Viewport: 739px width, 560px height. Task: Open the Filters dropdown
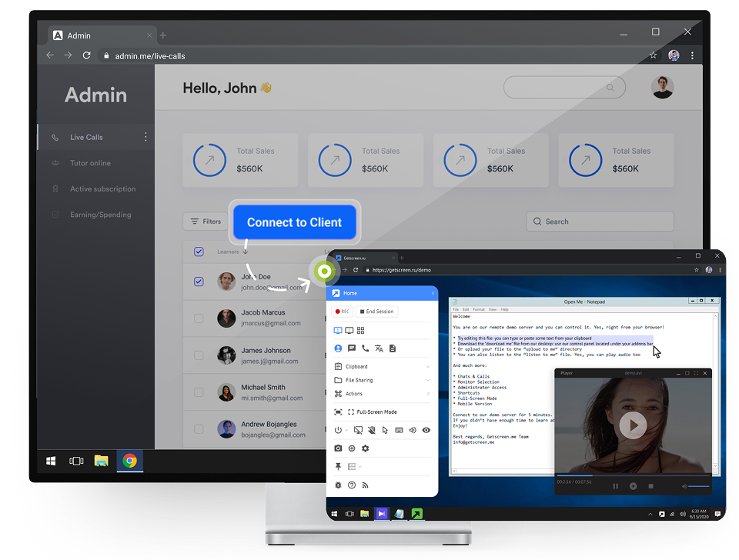point(206,222)
